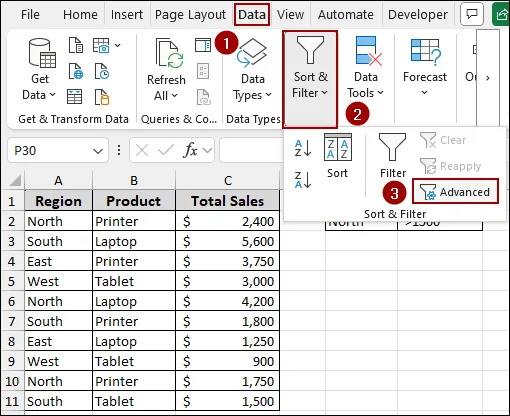
Task: Click the Product header cell
Action: [x=134, y=201]
